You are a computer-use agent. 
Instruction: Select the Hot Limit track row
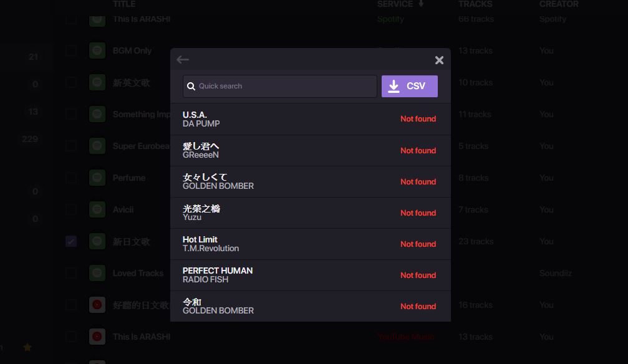pyautogui.click(x=210, y=244)
